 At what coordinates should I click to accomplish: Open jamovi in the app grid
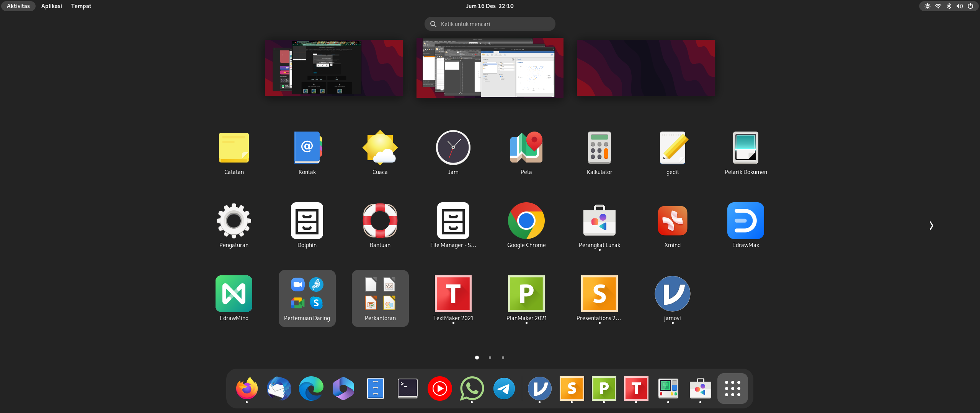(x=672, y=294)
